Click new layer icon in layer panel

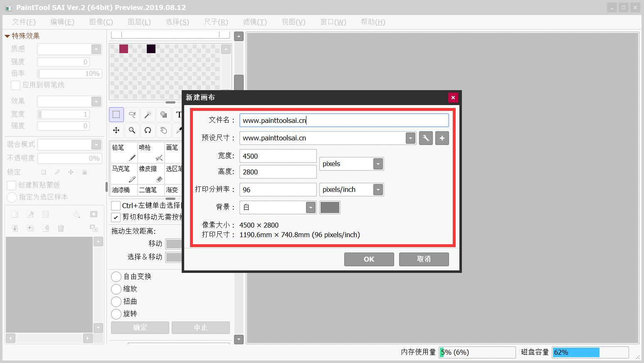coord(15,214)
